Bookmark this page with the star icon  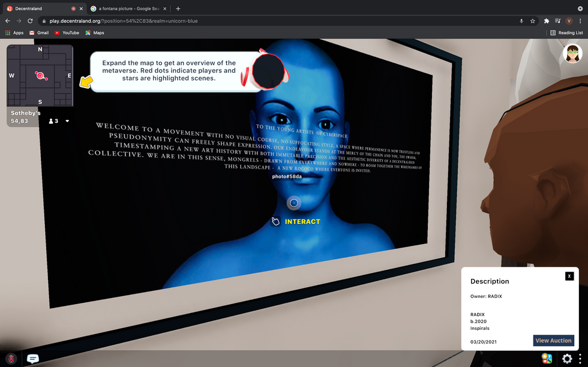[x=533, y=21]
